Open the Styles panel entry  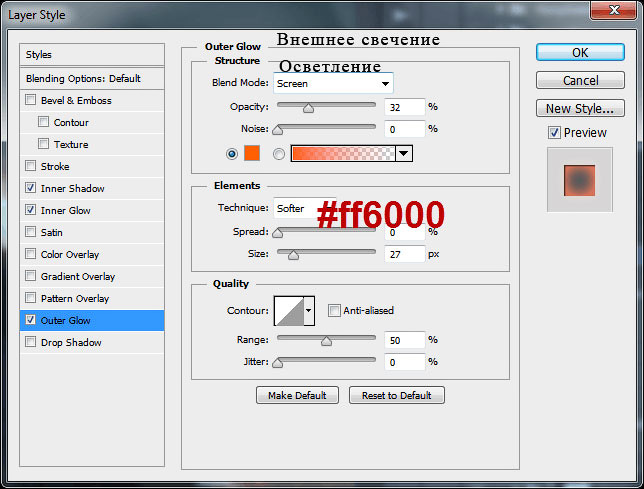pyautogui.click(x=92, y=55)
